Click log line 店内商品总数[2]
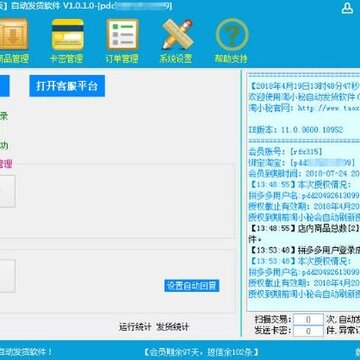Image resolution: width=360 pixels, height=360 pixels. pos(304,228)
